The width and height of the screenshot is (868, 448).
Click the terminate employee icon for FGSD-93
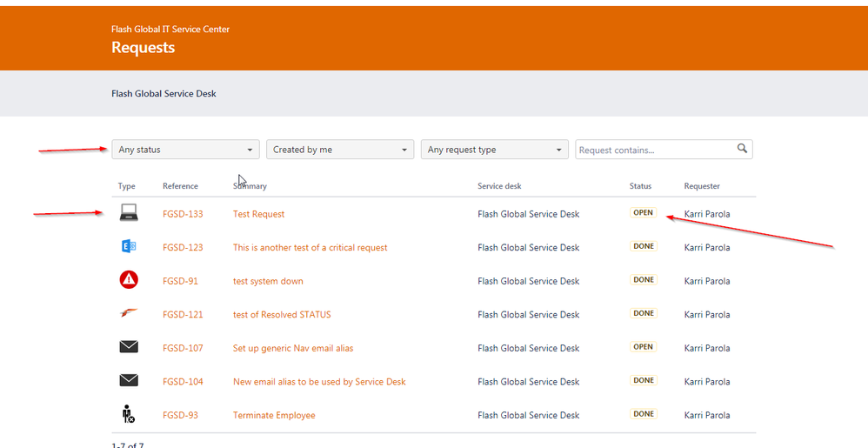(x=129, y=414)
